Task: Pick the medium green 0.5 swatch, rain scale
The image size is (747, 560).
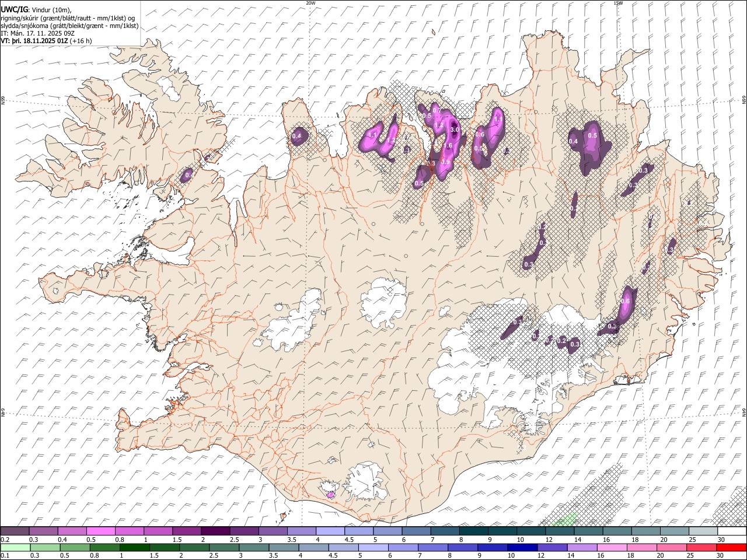Action: click(75, 548)
